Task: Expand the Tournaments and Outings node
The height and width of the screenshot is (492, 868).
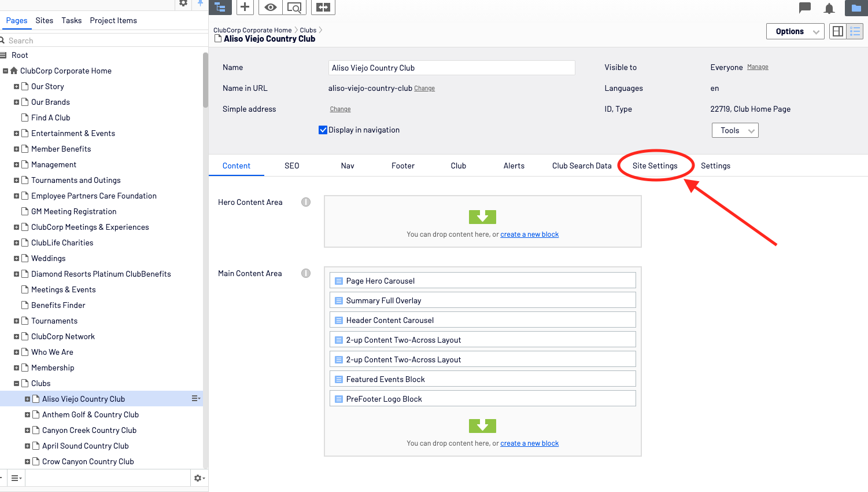Action: pos(16,180)
